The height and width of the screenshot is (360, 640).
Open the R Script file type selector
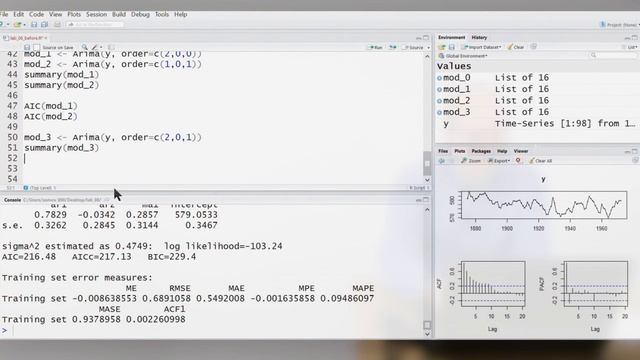click(420, 188)
